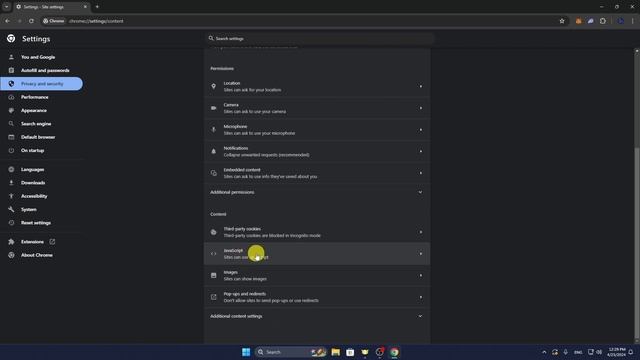
Task: Click the Images picture icon
Action: click(x=213, y=275)
